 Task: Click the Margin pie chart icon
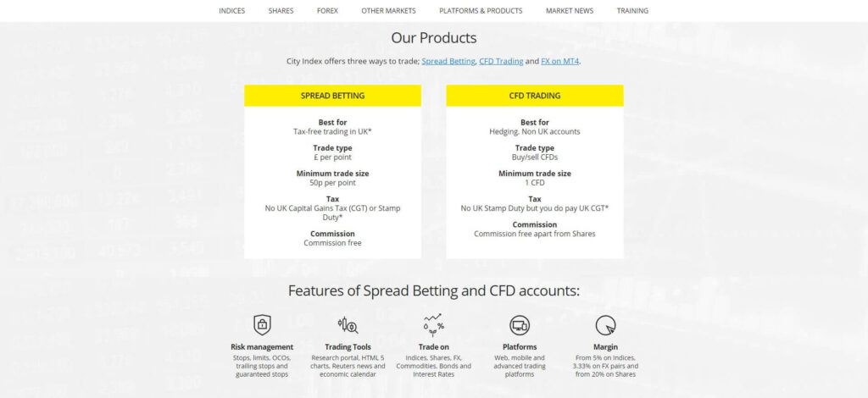coord(605,324)
